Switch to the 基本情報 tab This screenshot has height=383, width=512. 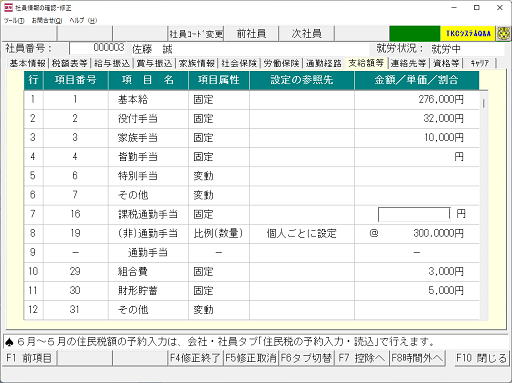pos(28,63)
